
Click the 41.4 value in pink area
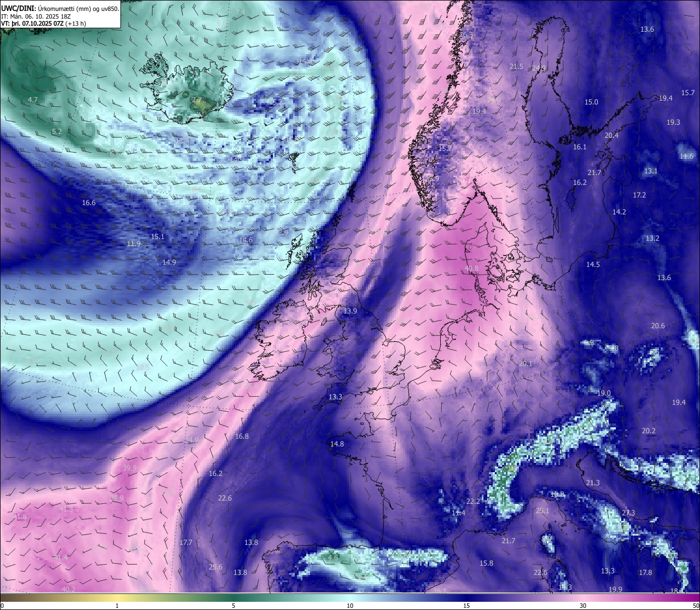pyautogui.click(x=61, y=558)
